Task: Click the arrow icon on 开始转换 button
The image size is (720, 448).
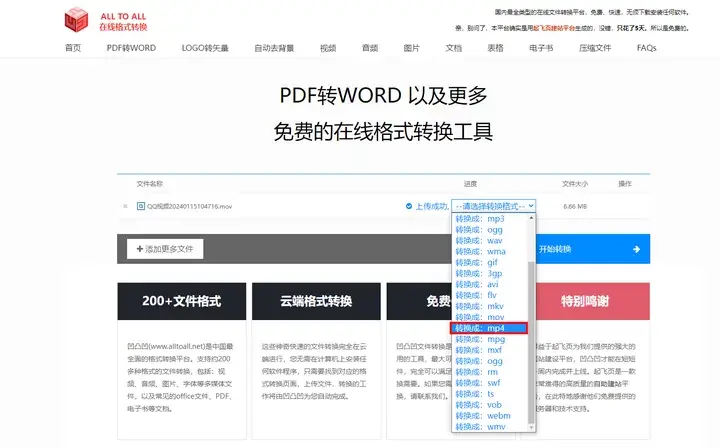Action: [x=636, y=249]
